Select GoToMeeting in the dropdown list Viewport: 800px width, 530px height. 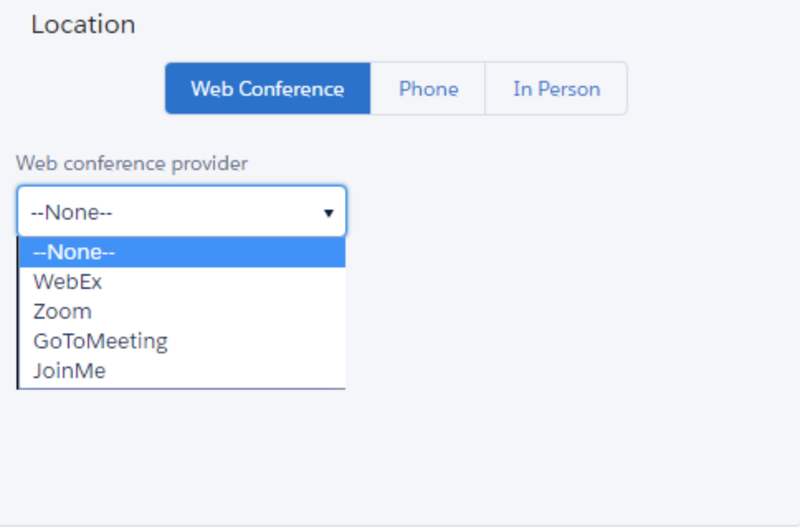pyautogui.click(x=182, y=341)
